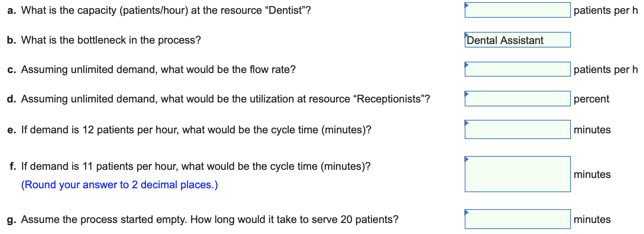Click the Receptionists utilization percent field
Image resolution: width=644 pixels, height=234 pixels.
click(517, 99)
